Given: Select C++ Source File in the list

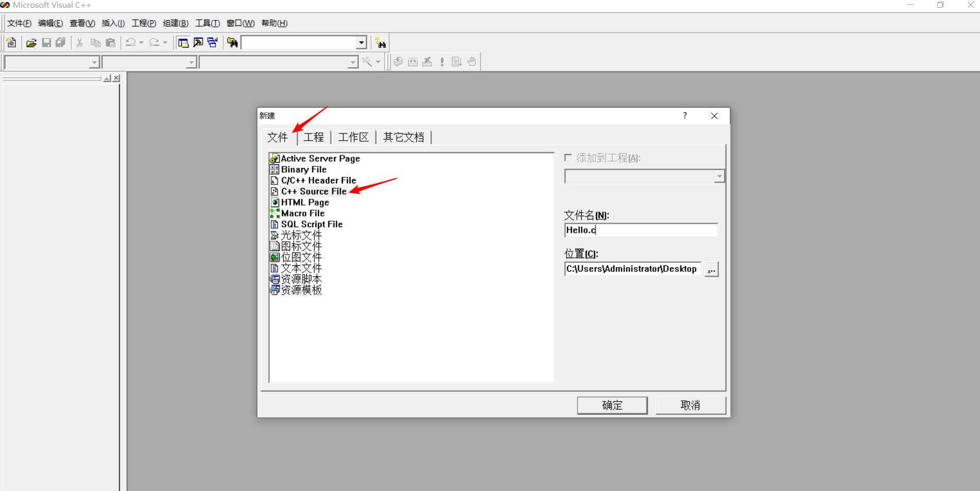Looking at the screenshot, I should (x=313, y=191).
